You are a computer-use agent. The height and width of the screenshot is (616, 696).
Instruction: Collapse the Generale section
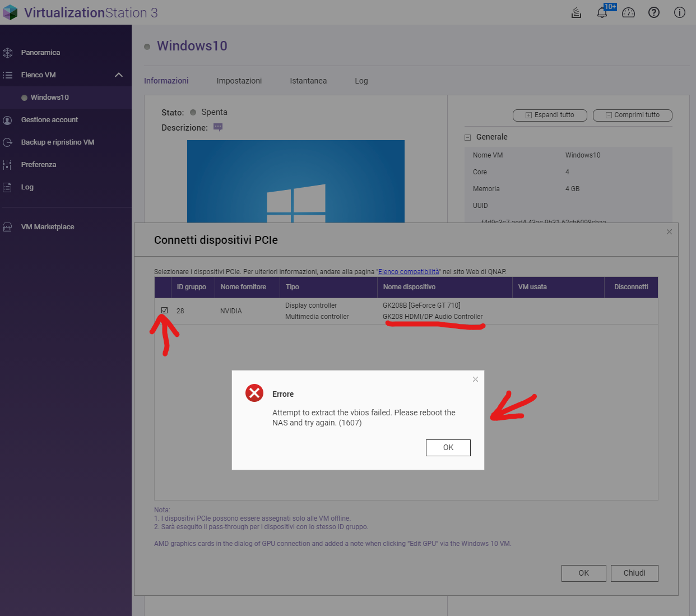click(x=467, y=137)
